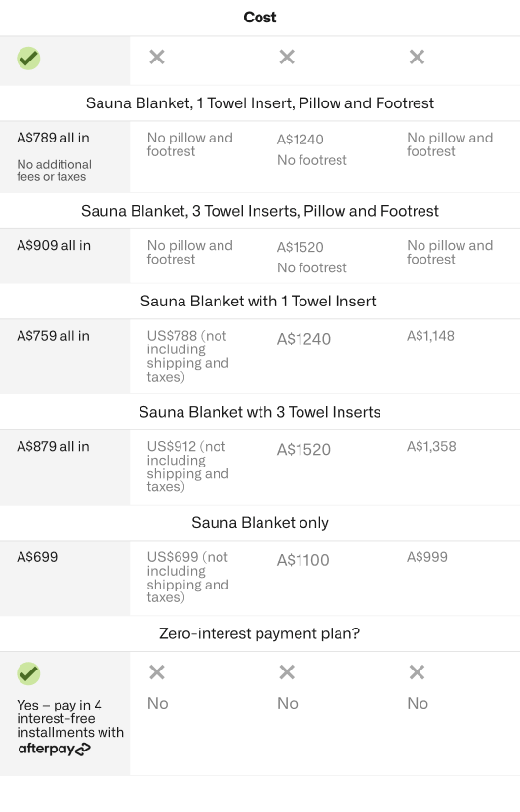The width and height of the screenshot is (520, 812).
Task: Click the middle X icon in the payment plan row
Action: click(x=287, y=672)
